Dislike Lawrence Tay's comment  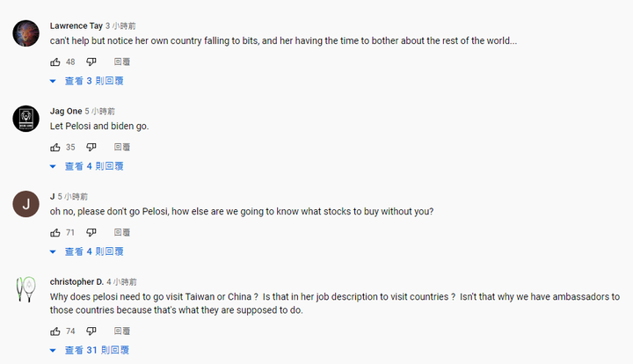[x=91, y=62]
